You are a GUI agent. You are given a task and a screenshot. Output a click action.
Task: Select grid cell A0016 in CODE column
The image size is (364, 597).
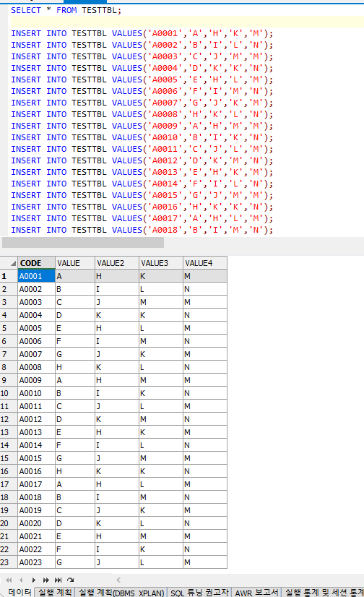coord(36,471)
